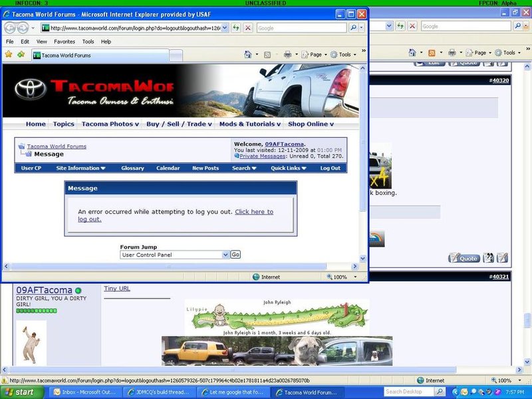532x399 pixels.
Task: Switch to Let me google that taskbar item
Action: [233, 392]
